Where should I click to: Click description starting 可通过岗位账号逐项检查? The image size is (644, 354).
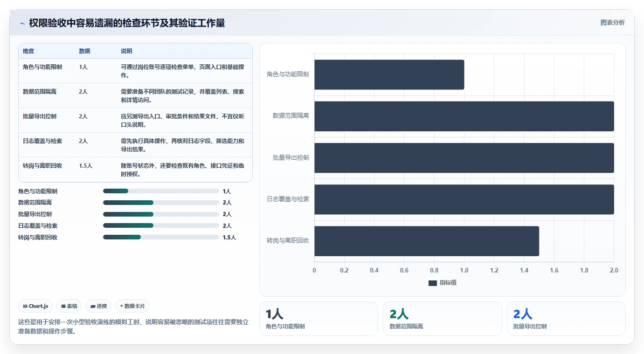(x=182, y=71)
